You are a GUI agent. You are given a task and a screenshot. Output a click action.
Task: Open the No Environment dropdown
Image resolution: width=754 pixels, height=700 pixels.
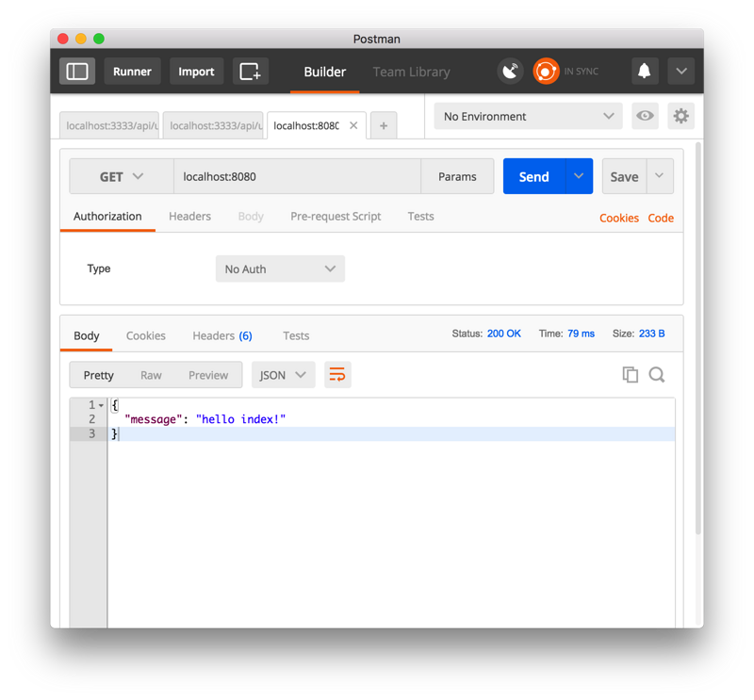click(x=528, y=116)
